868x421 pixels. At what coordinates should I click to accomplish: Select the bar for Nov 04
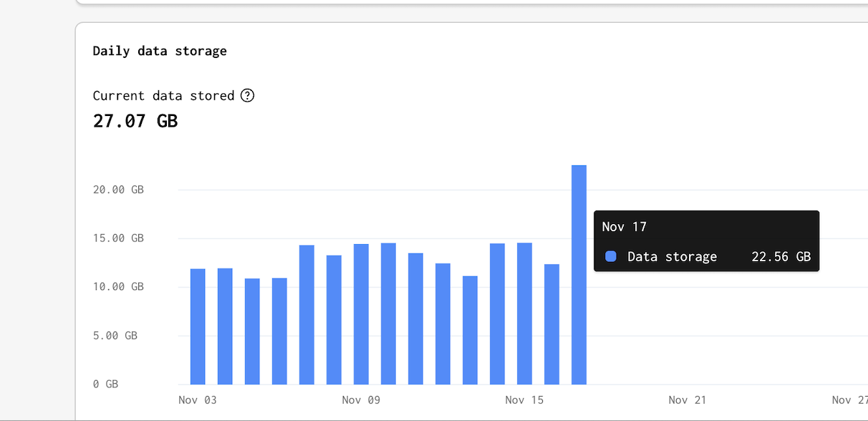[x=225, y=326]
